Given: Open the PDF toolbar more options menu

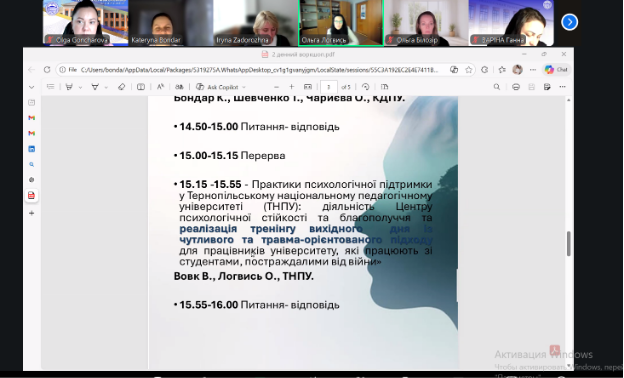Looking at the screenshot, I should (562, 87).
